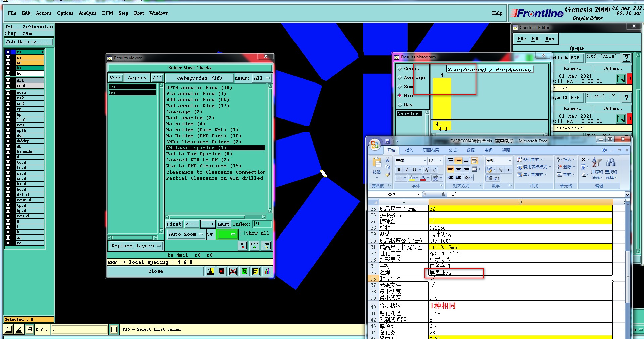Click the yellow histogram bar
The height and width of the screenshot is (339, 644).
coord(442,98)
